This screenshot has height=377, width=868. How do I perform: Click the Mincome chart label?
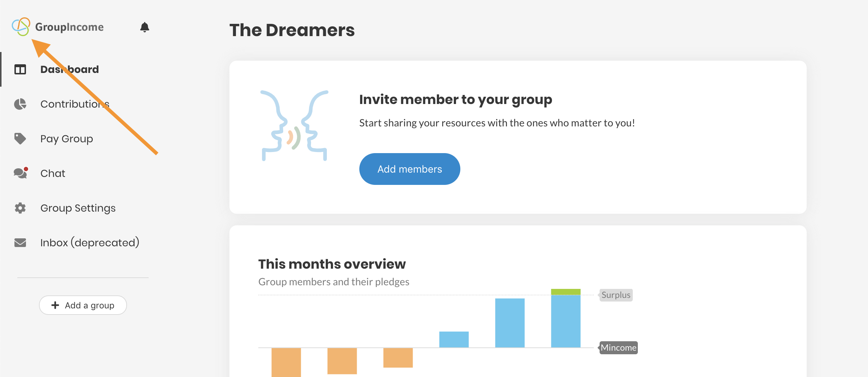coord(618,348)
